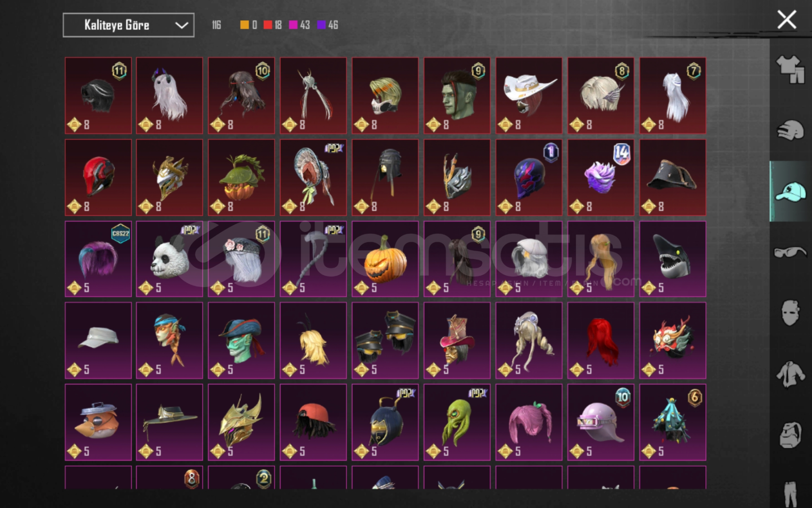The image size is (812, 508).
Task: Click the dropdown chevron arrow
Action: (x=181, y=25)
